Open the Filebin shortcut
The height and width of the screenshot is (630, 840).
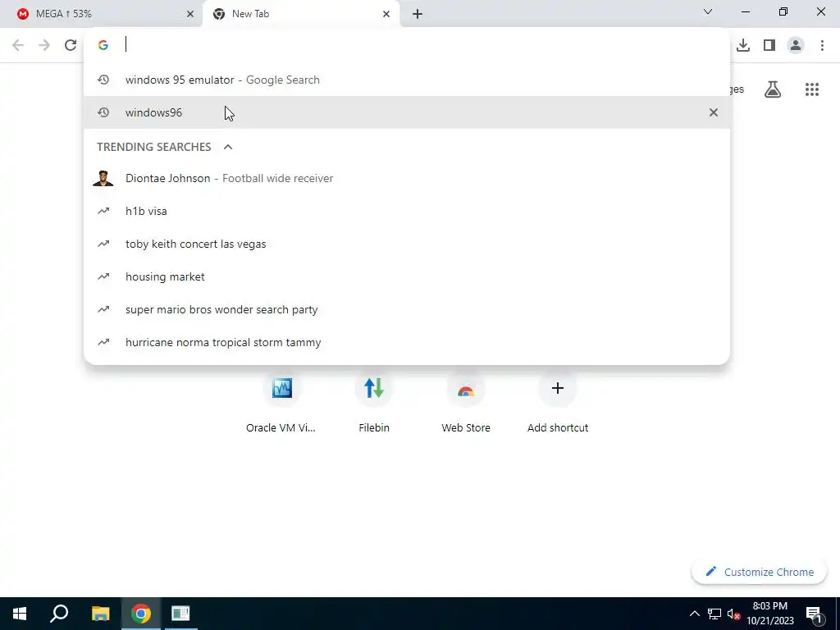click(374, 404)
